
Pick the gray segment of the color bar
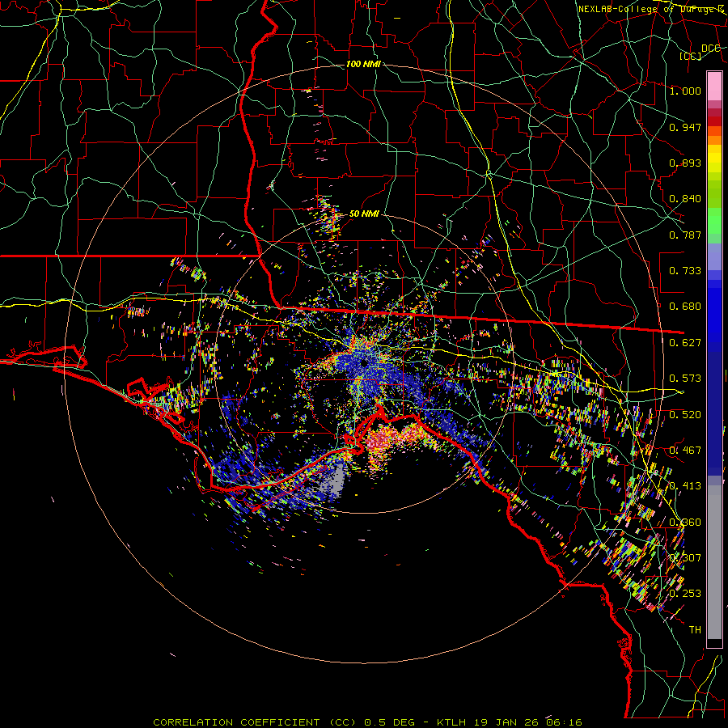pos(714,562)
